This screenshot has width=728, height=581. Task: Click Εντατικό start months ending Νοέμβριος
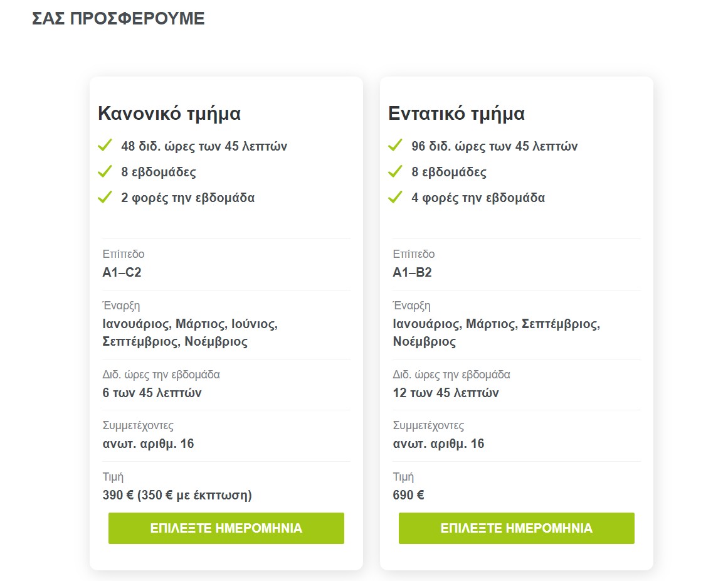[x=497, y=333]
